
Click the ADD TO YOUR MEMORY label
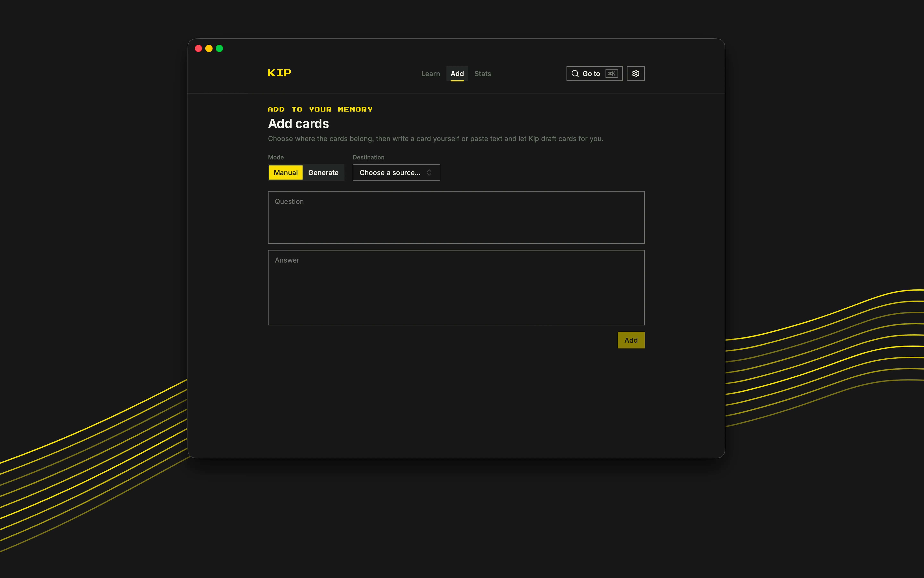[320, 109]
